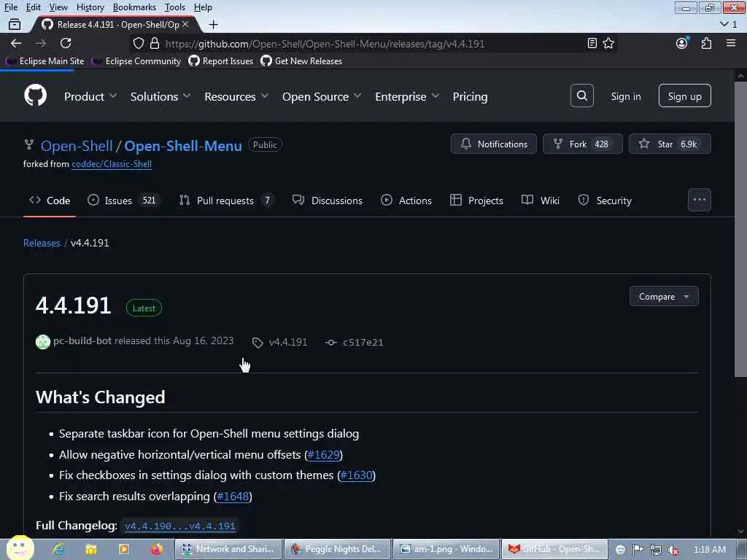The image size is (747, 560).
Task: Open the File menu
Action: pyautogui.click(x=10, y=7)
